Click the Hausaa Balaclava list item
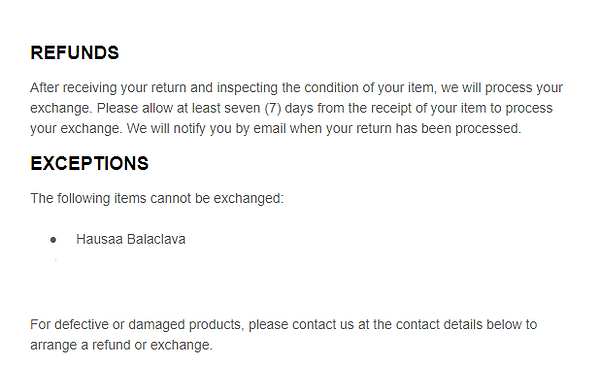Image resolution: width=600 pixels, height=366 pixels. (131, 239)
